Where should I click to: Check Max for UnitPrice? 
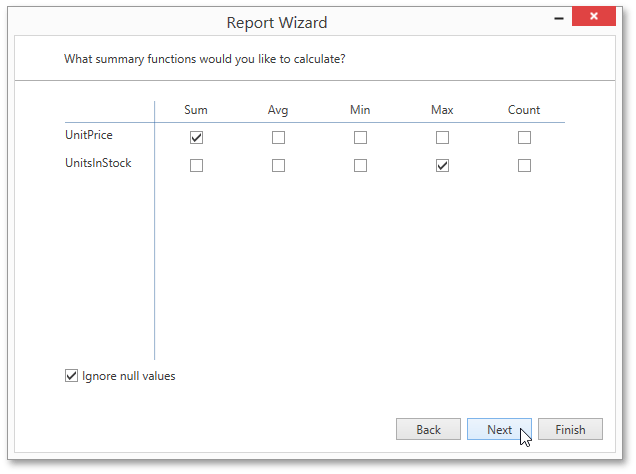tap(442, 137)
